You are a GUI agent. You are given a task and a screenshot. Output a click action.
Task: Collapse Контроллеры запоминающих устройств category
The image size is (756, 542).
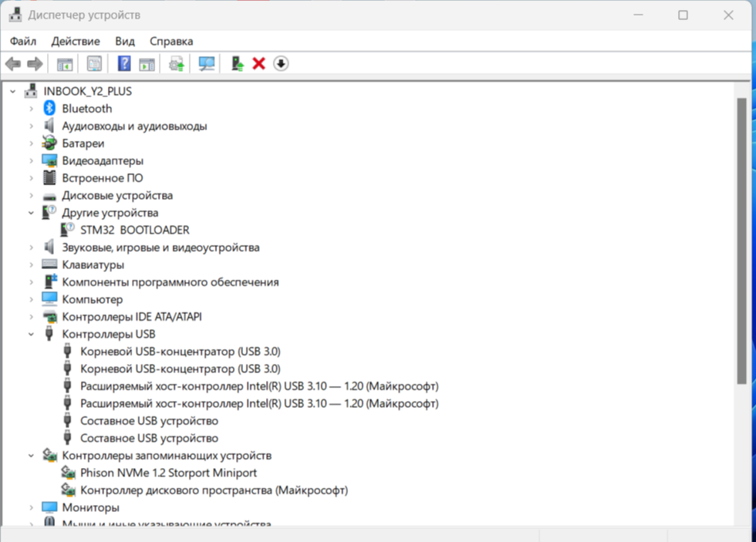pos(31,456)
